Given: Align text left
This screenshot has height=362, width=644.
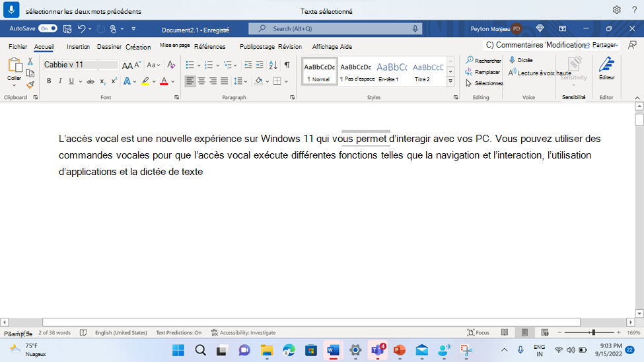Looking at the screenshot, I should (190, 81).
